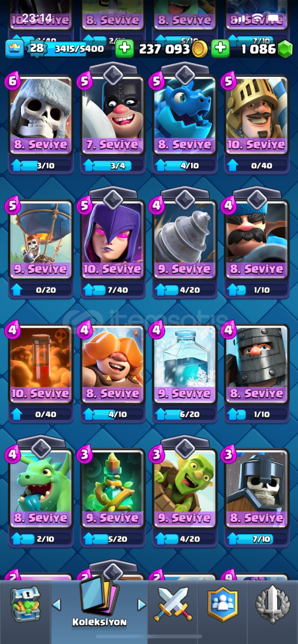Tap the green gem icon

(x=284, y=49)
